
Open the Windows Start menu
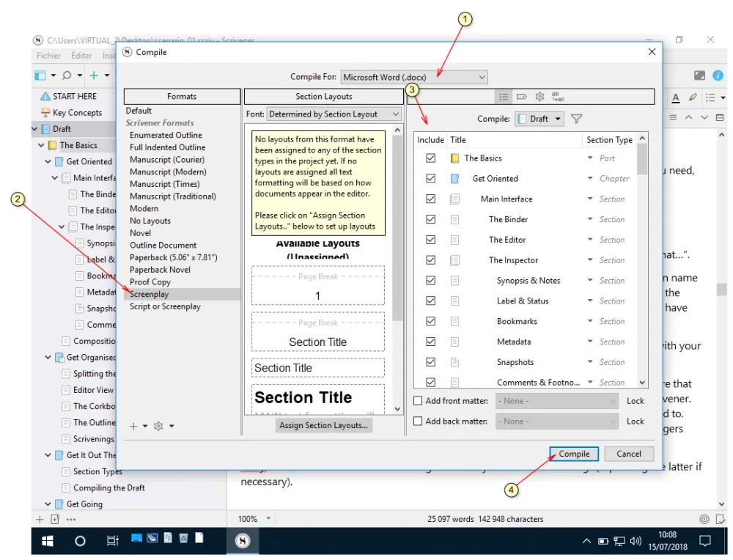click(x=47, y=541)
